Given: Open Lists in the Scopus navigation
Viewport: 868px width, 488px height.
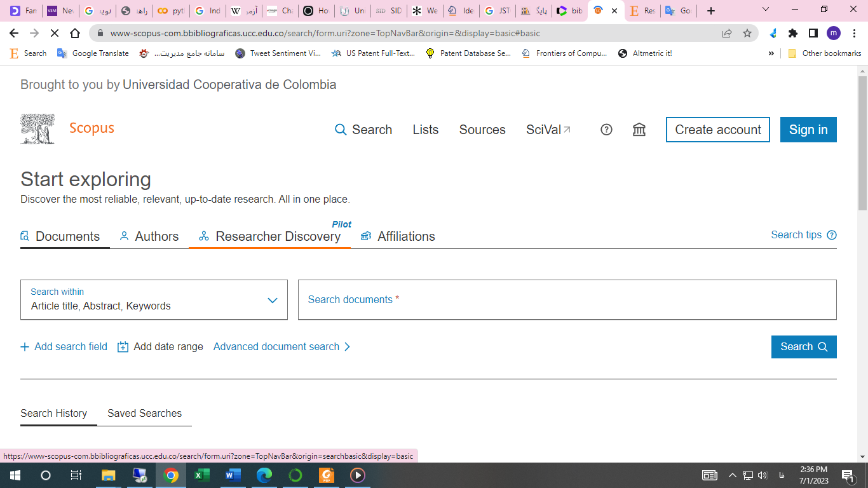Looking at the screenshot, I should click(x=426, y=130).
